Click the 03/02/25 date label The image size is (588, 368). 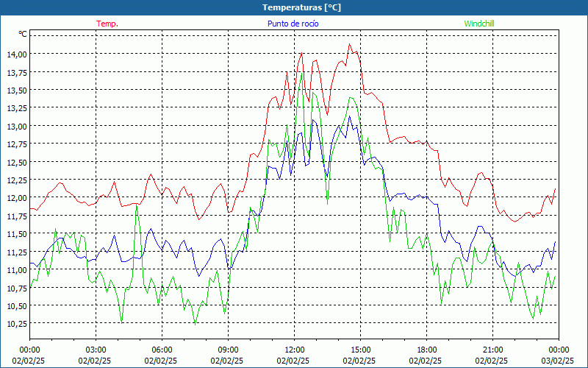[x=559, y=361]
